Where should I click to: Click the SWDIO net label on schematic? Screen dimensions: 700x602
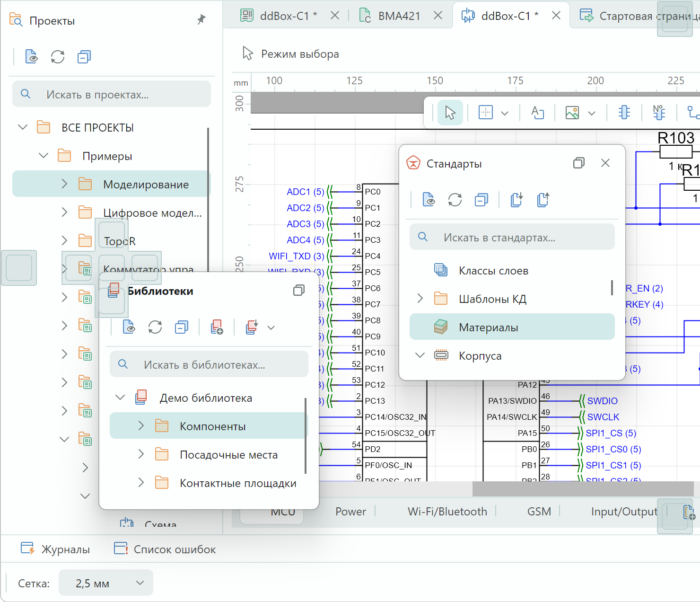pyautogui.click(x=602, y=401)
